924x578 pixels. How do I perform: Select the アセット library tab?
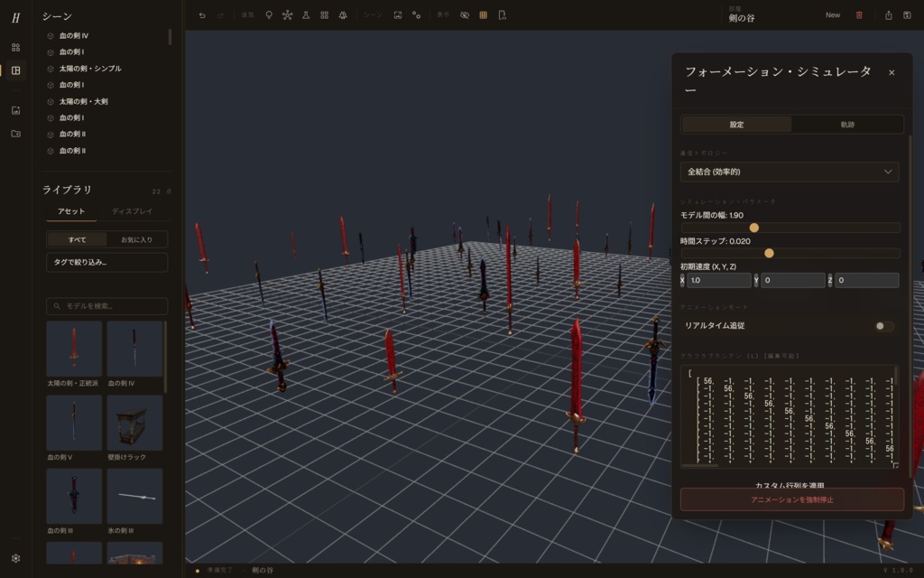pos(71,211)
